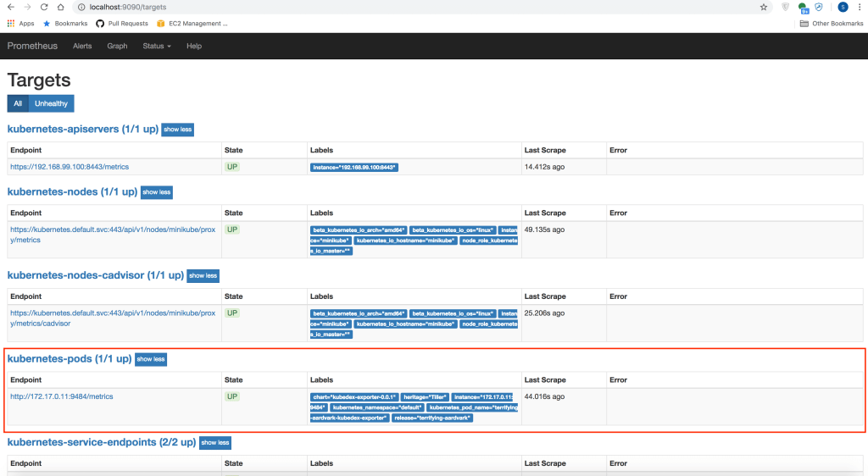Collapse kubernetes-pods with show less

151,359
